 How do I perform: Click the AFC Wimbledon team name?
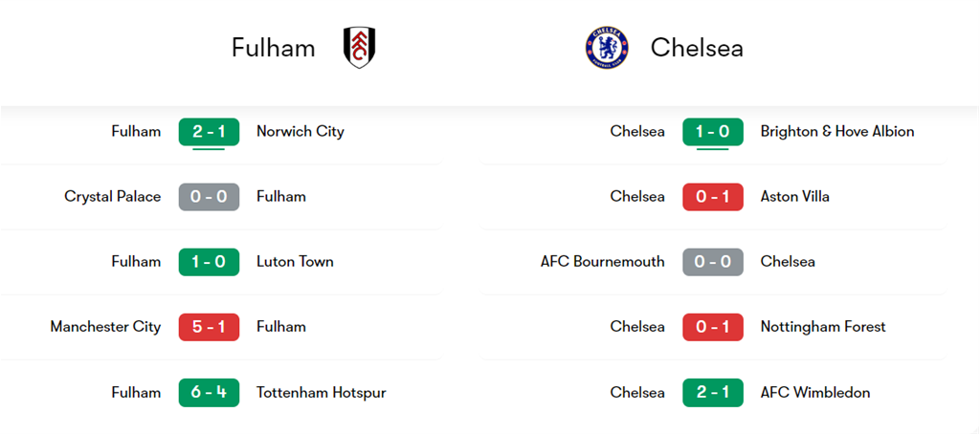click(x=815, y=393)
